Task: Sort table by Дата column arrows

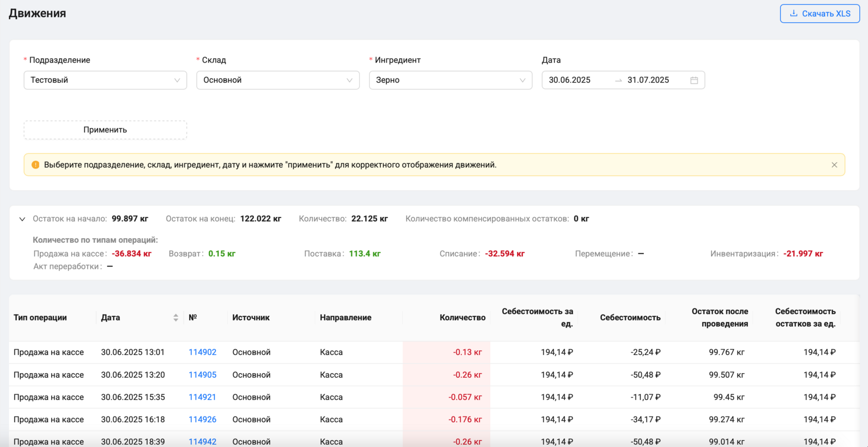Action: 176,318
